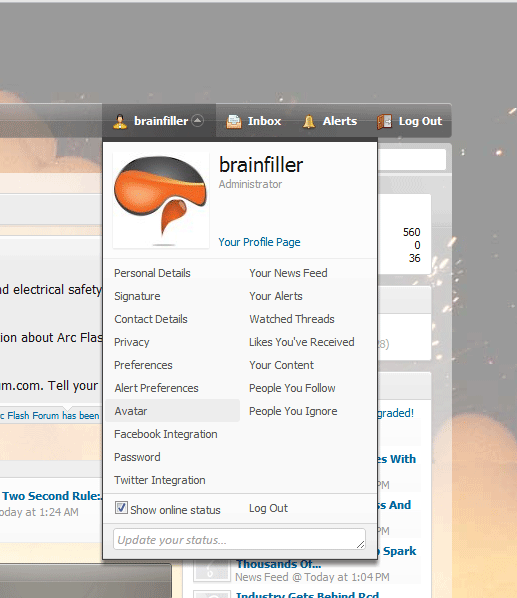
Task: Open the Inbox tab in navigation bar
Action: 254,121
